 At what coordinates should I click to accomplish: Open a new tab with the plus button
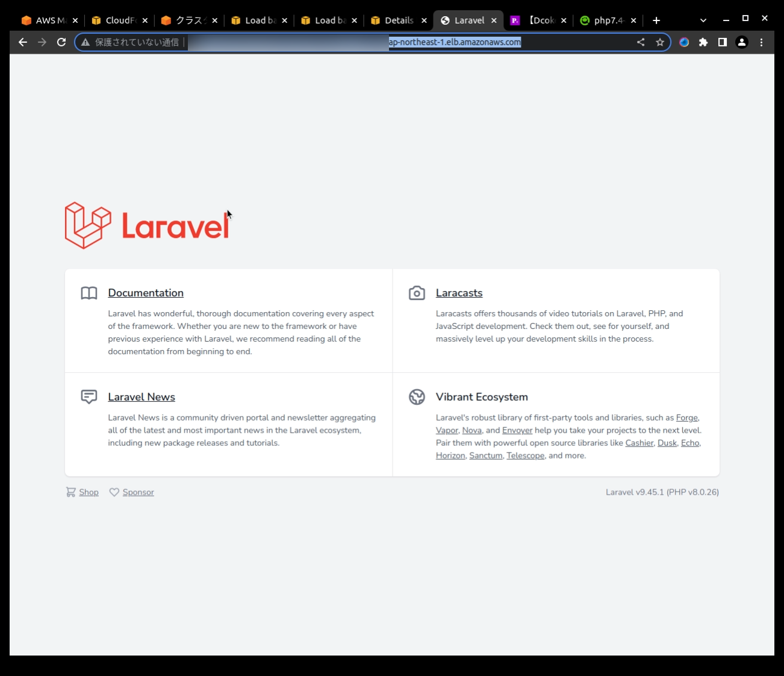pos(656,20)
